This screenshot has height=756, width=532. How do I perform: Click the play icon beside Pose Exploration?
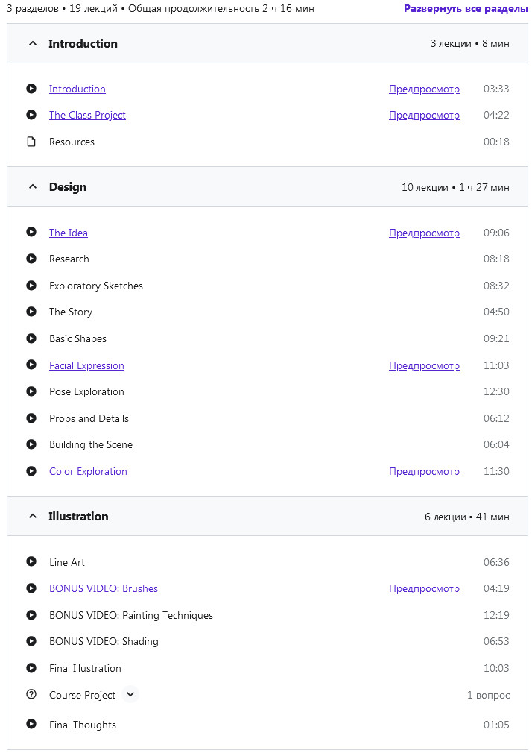(31, 391)
